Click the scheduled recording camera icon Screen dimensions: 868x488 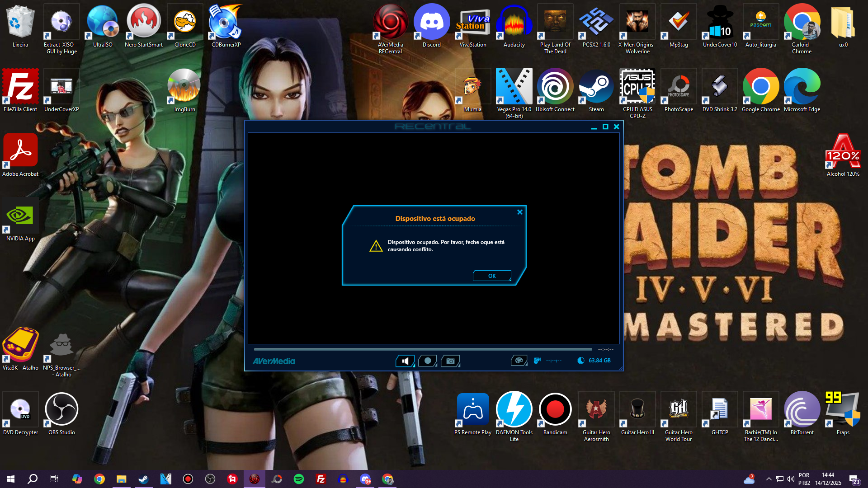point(537,361)
